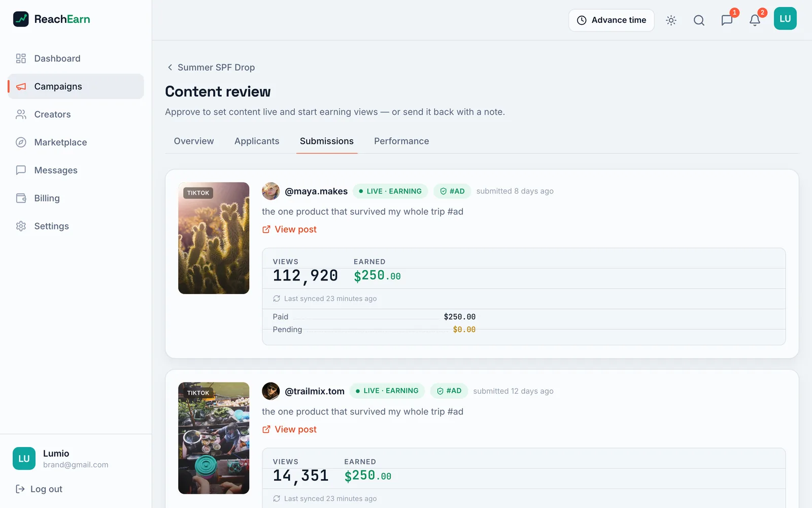Click #AD badge on @maya.makes submission
Image resolution: width=812 pixels, height=508 pixels.
pyautogui.click(x=452, y=191)
